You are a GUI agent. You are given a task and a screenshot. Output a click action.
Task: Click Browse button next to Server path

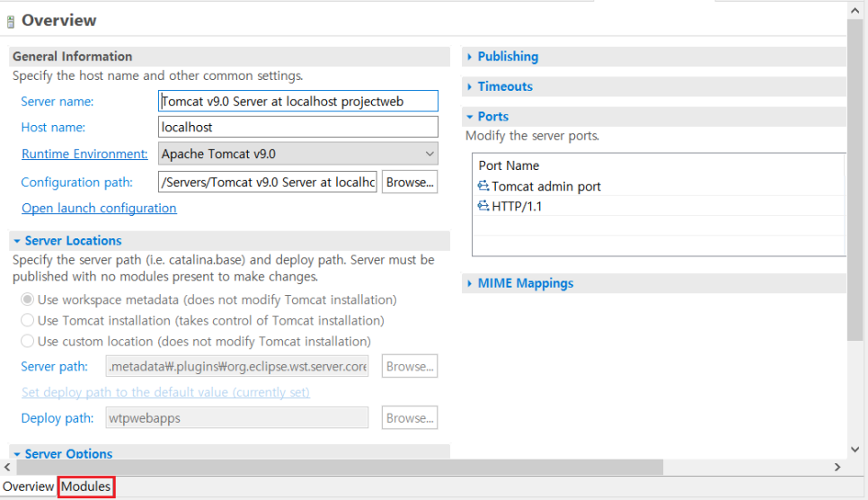click(410, 366)
